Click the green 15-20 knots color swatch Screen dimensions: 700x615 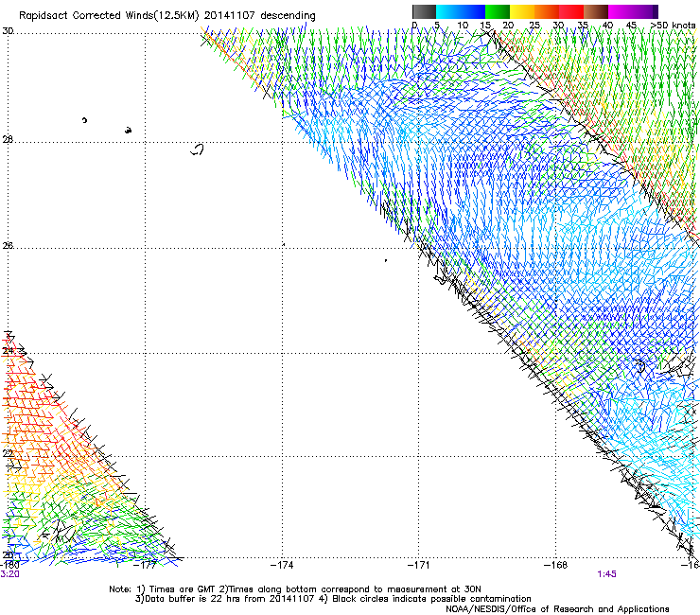point(498,11)
